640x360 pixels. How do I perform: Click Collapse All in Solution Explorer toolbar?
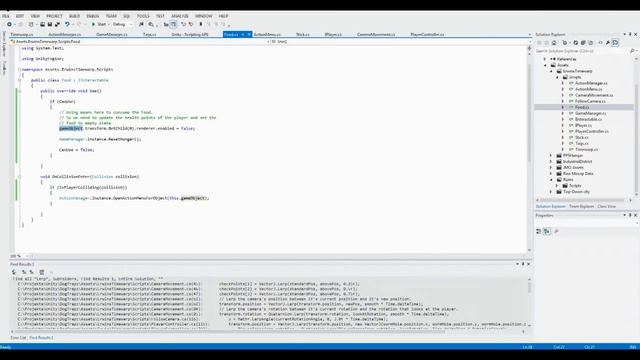pos(583,43)
